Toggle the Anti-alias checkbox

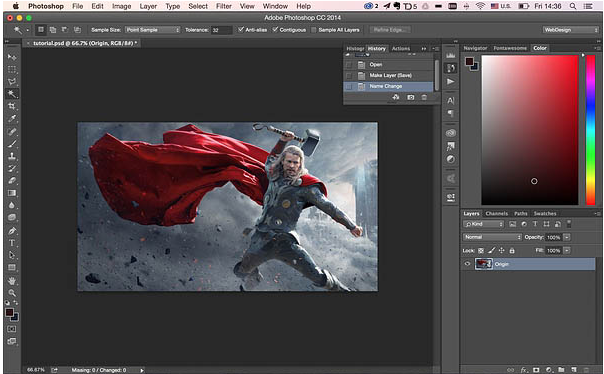pos(241,30)
